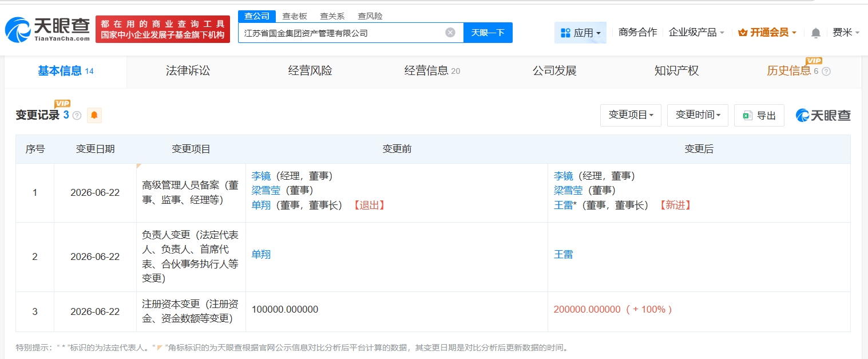This screenshot has height=359, width=868.
Task: Open the 应用 dropdown menu
Action: (580, 33)
